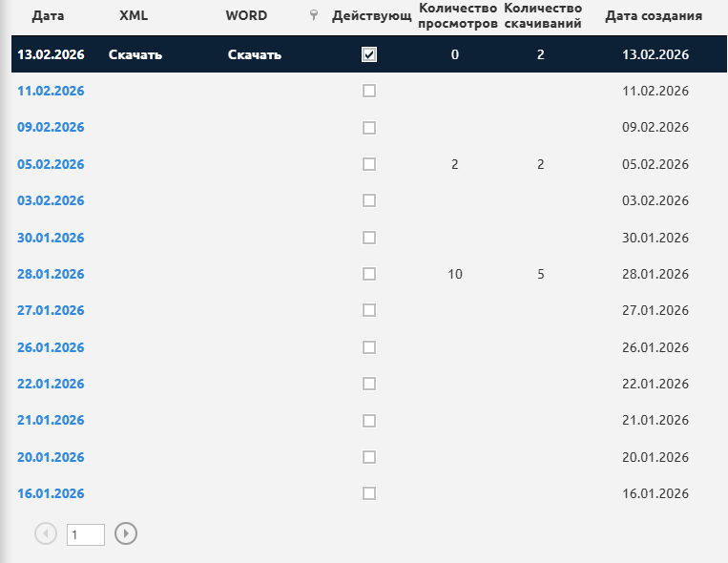This screenshot has width=728, height=563.
Task: Check the Действующ checkbox for 20.01.2026
Action: point(369,457)
